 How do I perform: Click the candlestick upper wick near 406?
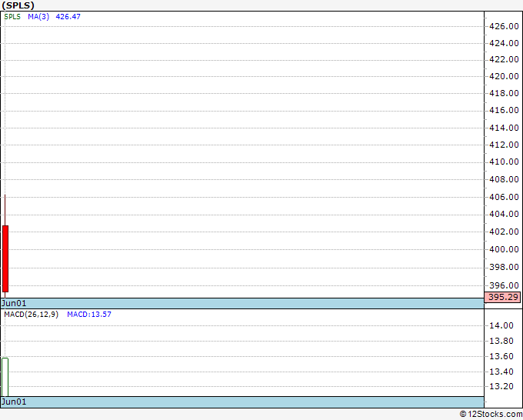(5, 210)
